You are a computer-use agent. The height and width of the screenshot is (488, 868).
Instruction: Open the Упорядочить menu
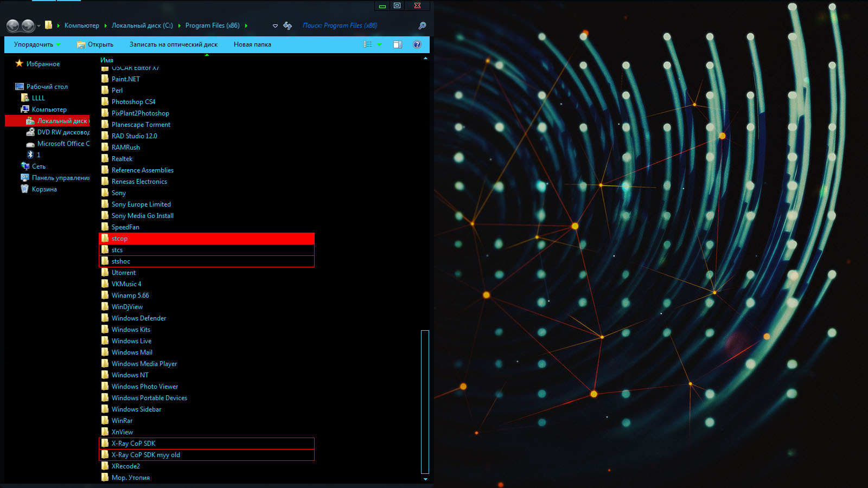(37, 44)
